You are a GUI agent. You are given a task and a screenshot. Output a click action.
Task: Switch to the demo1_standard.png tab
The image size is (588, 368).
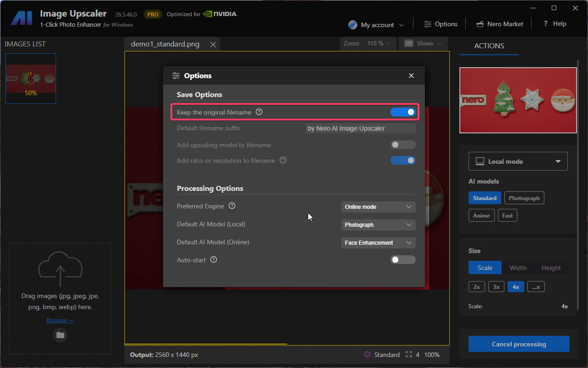point(165,44)
